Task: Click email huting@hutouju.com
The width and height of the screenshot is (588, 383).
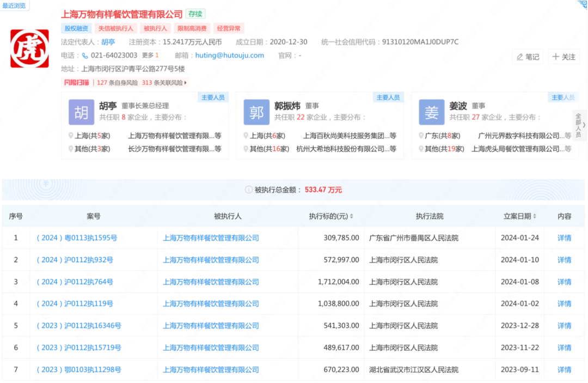Action: [x=229, y=56]
